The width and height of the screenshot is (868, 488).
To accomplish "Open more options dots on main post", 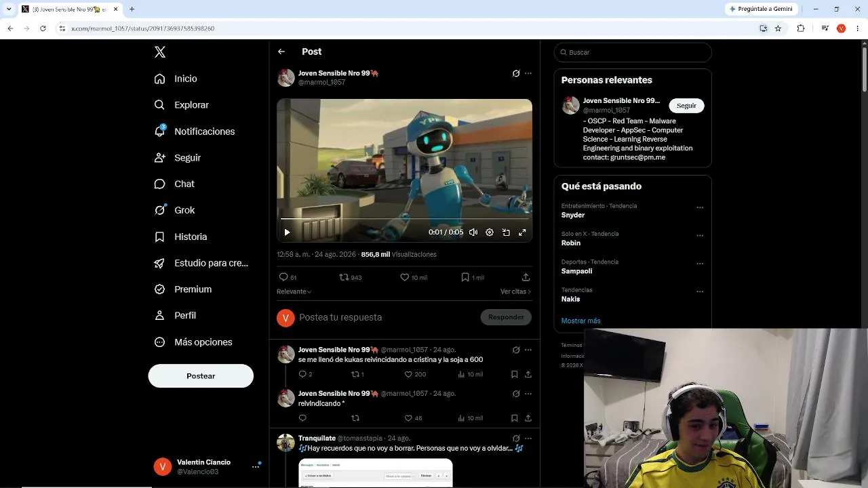I will pyautogui.click(x=528, y=73).
